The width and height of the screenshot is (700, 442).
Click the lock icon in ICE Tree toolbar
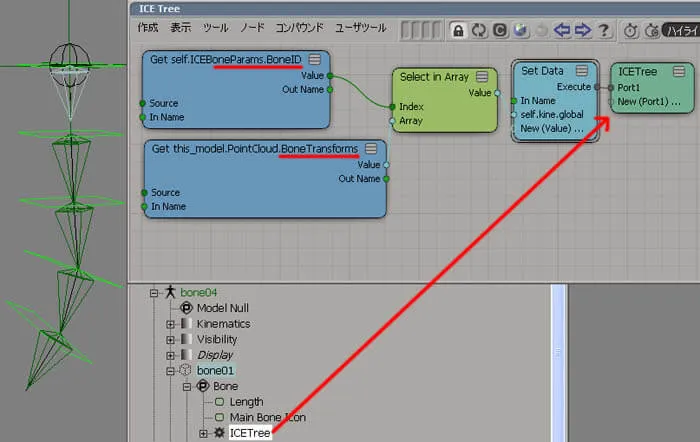click(458, 30)
